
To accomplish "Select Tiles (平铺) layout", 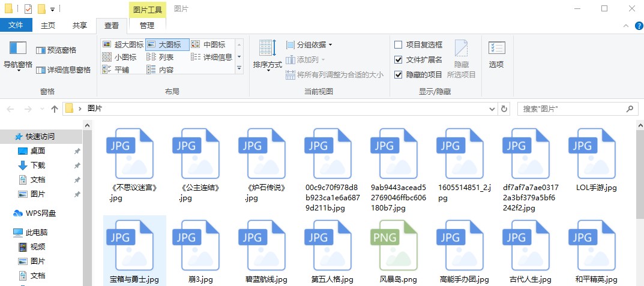I will pyautogui.click(x=116, y=70).
